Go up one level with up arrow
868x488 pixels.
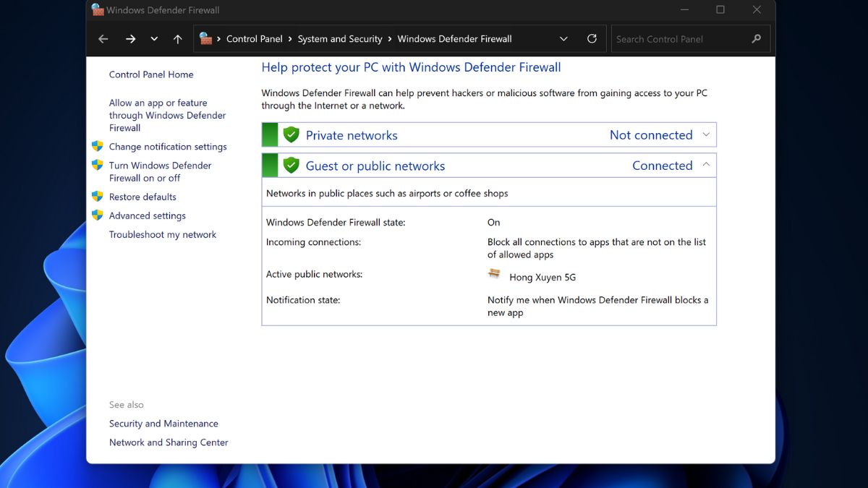pyautogui.click(x=178, y=39)
